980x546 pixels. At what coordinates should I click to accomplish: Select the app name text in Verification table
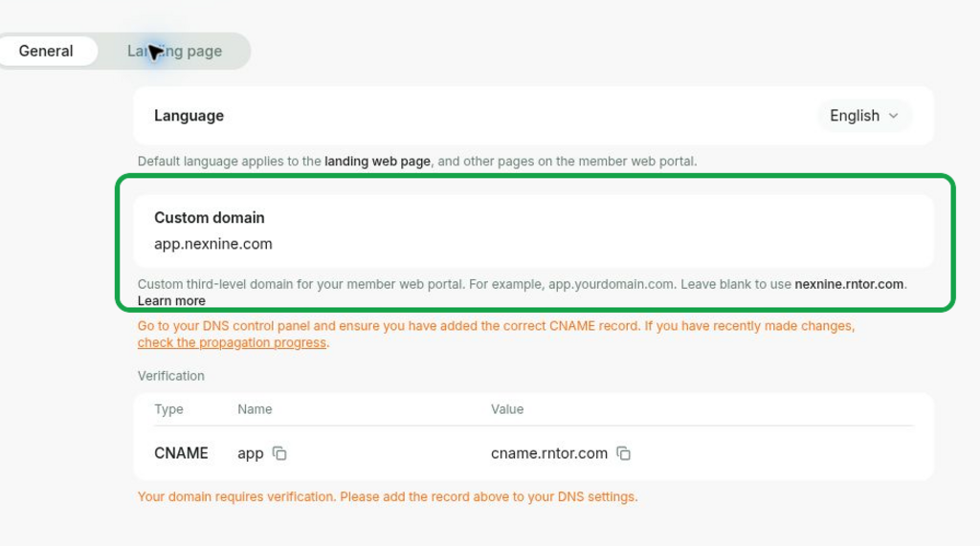click(251, 454)
